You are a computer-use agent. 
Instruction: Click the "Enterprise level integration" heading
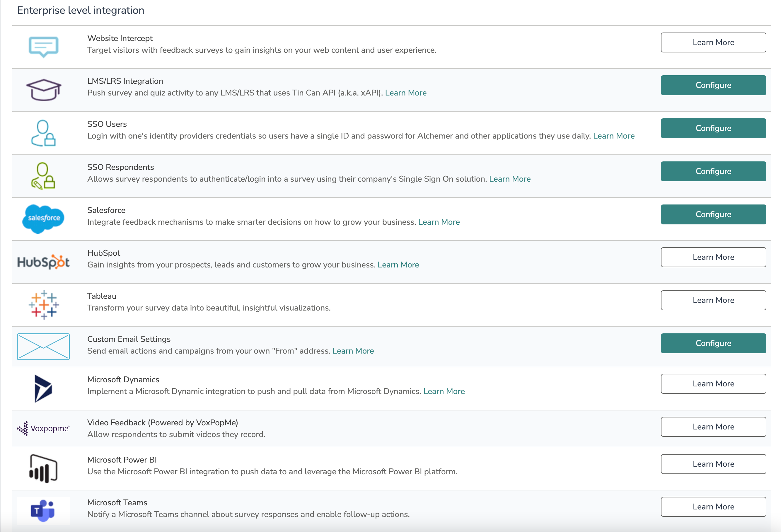pyautogui.click(x=81, y=11)
